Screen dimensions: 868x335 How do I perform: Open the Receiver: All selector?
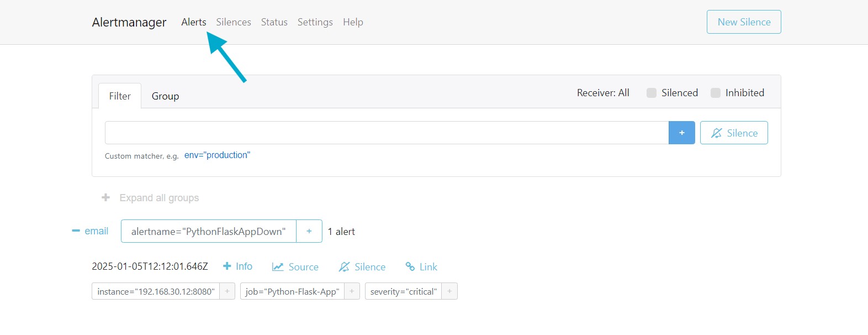pyautogui.click(x=603, y=93)
